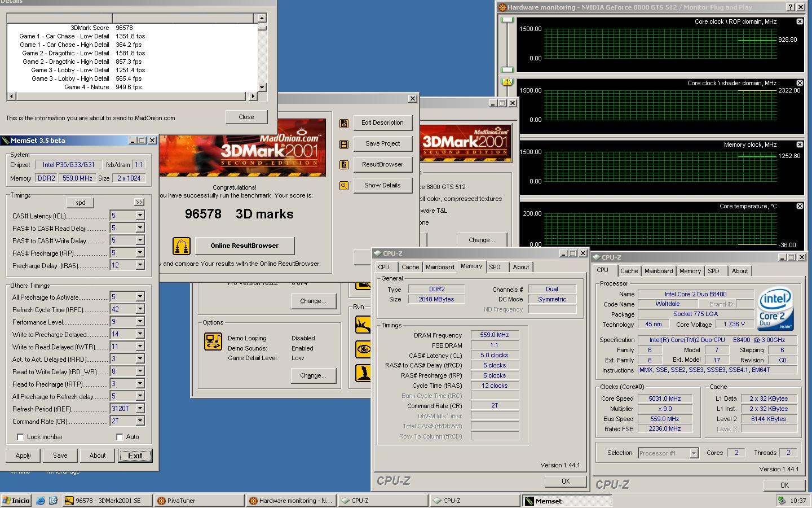
Task: Click the bottom slider handle beside the ROP domain graph
Action: point(507,70)
